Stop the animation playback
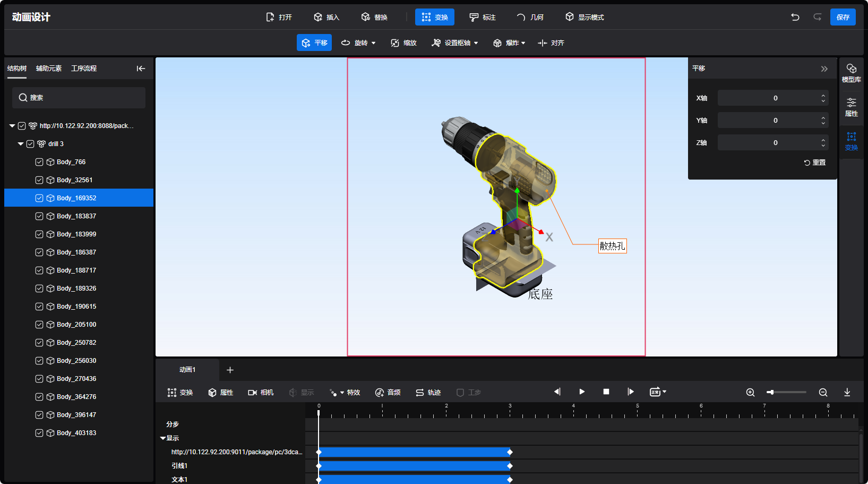The width and height of the screenshot is (868, 484). pyautogui.click(x=606, y=392)
